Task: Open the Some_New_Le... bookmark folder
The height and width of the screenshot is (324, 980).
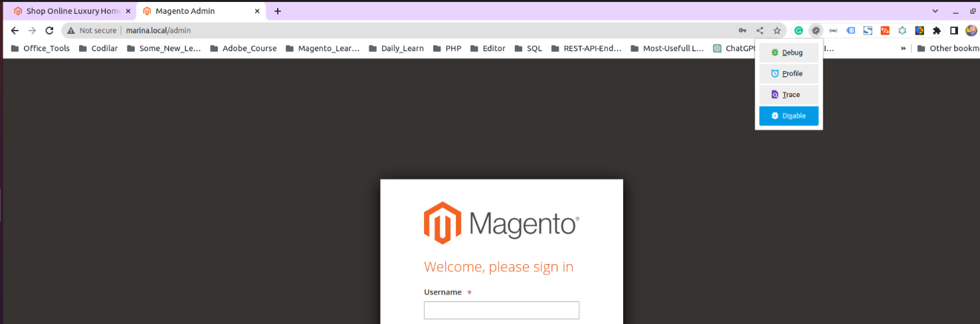Action: click(x=163, y=49)
